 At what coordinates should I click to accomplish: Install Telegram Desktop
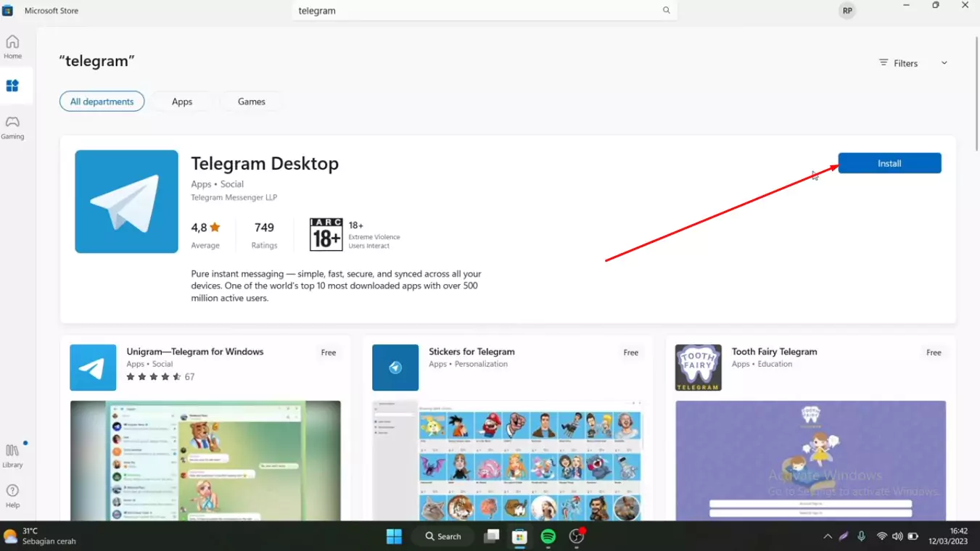click(889, 163)
